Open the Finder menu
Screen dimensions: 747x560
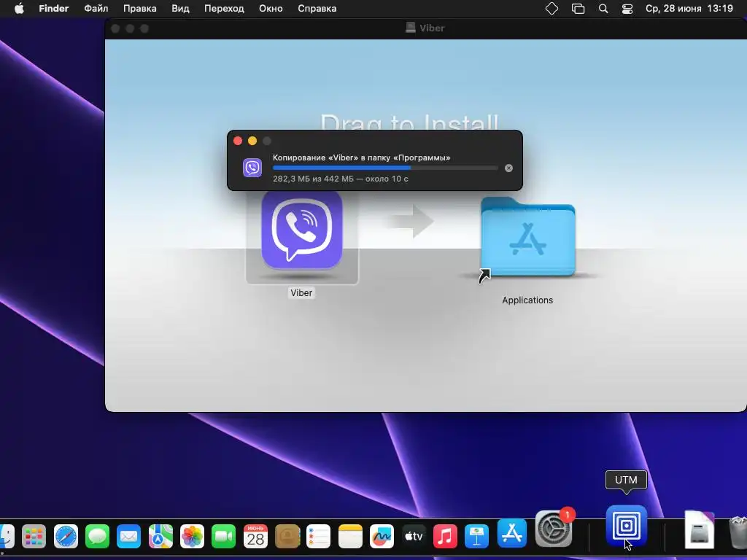(x=54, y=9)
